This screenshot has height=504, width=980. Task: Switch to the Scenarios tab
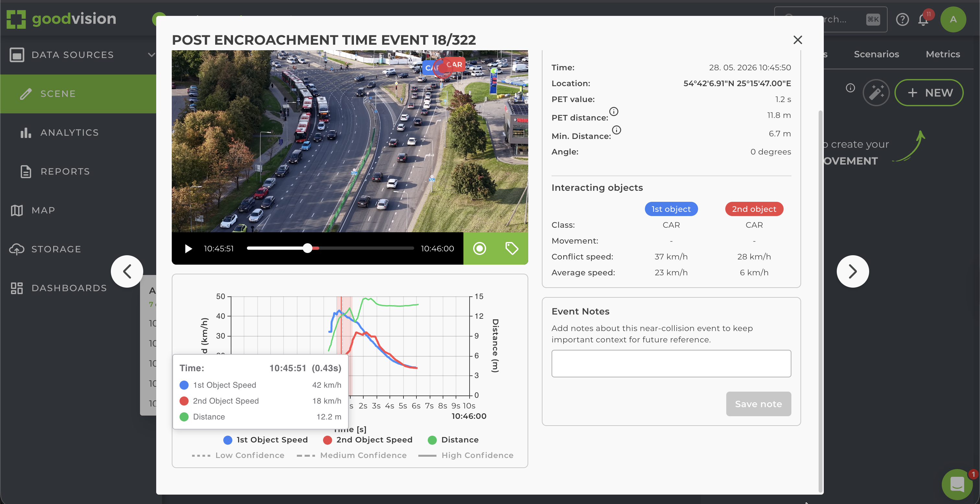[876, 54]
